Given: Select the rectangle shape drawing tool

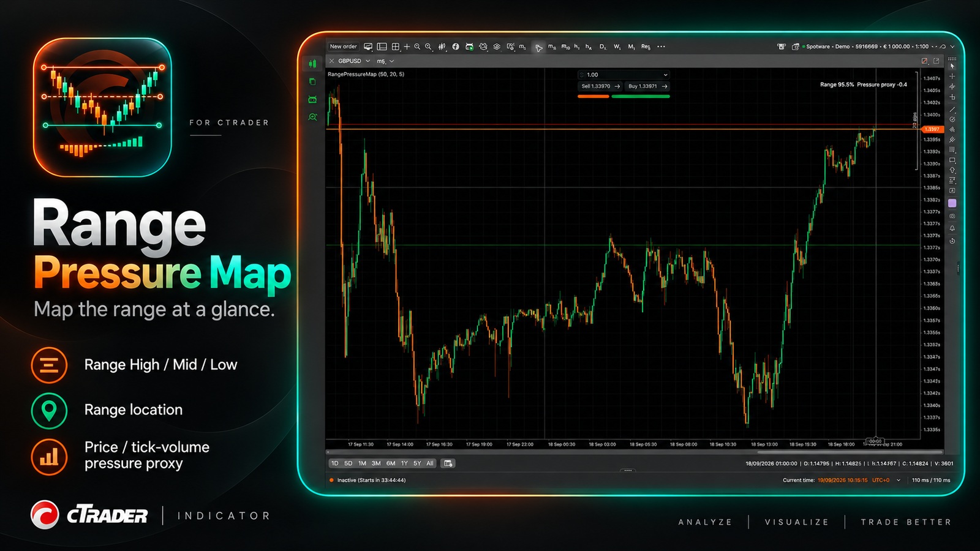Looking at the screenshot, I should (x=952, y=160).
